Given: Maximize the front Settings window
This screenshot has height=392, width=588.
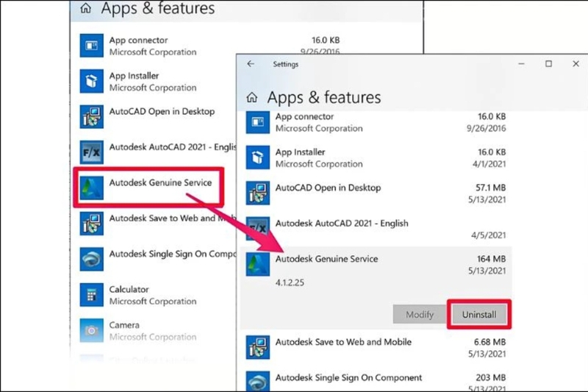Looking at the screenshot, I should [548, 64].
